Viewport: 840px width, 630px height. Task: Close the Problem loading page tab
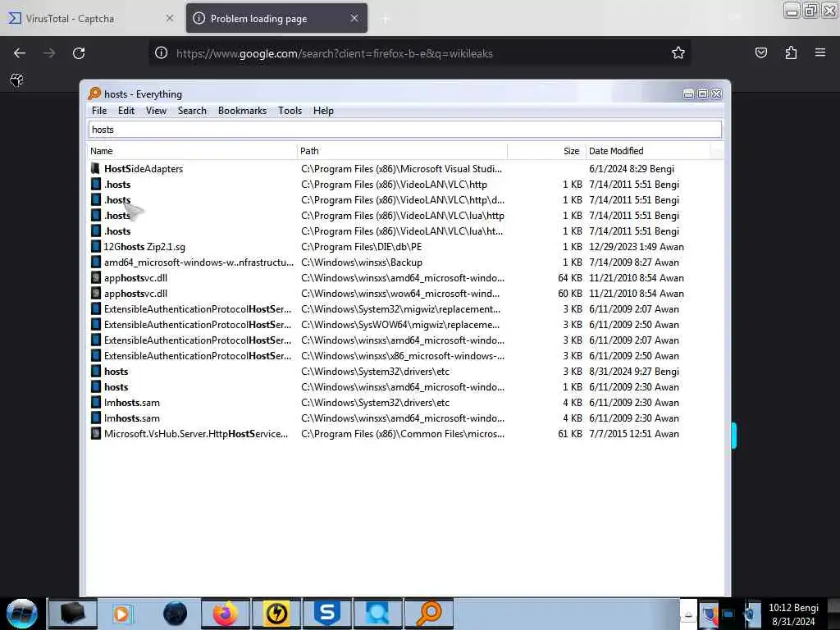tap(354, 18)
